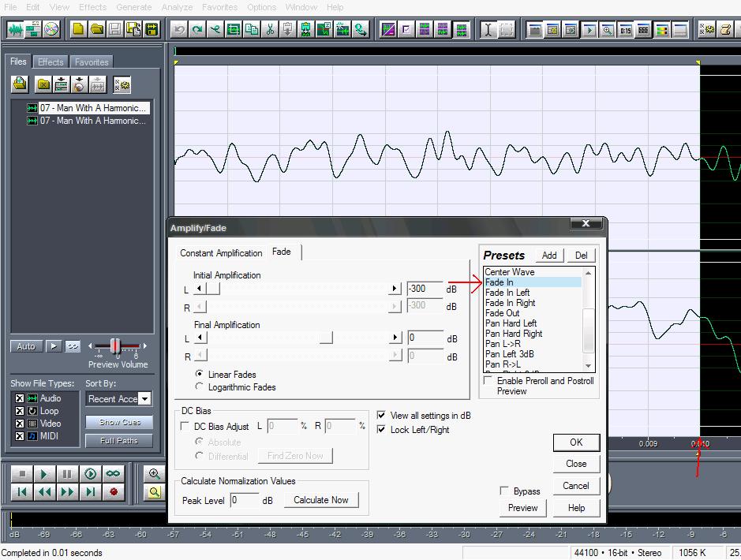Select the Logarithmic Fades radio button
Image resolution: width=741 pixels, height=560 pixels.
199,386
